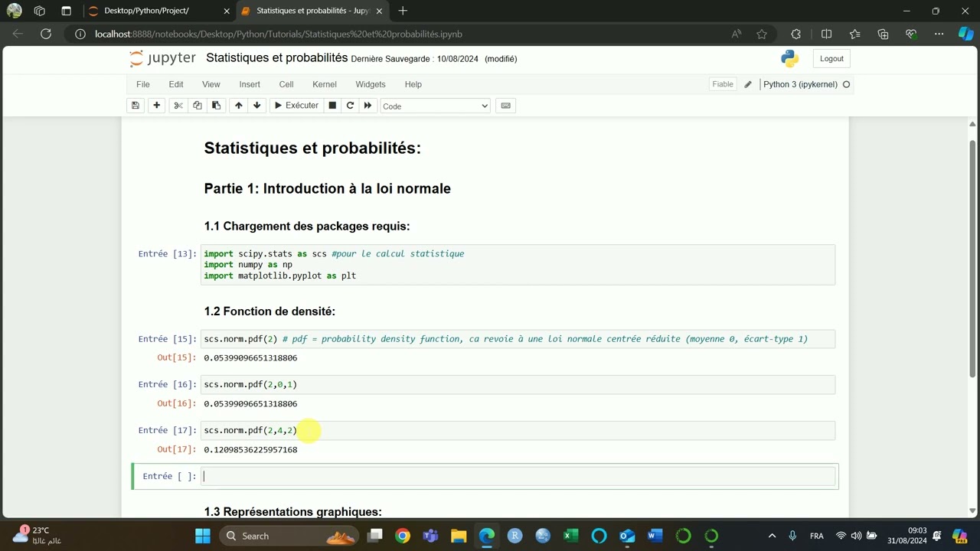The width and height of the screenshot is (980, 551).
Task: Open the cell type Code dropdown
Action: (435, 106)
